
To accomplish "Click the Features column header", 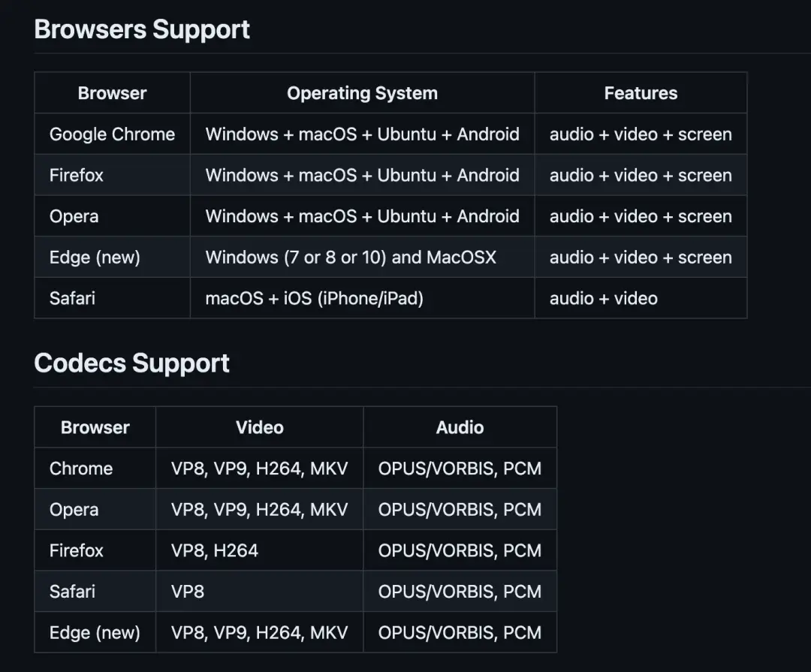I will [x=641, y=93].
